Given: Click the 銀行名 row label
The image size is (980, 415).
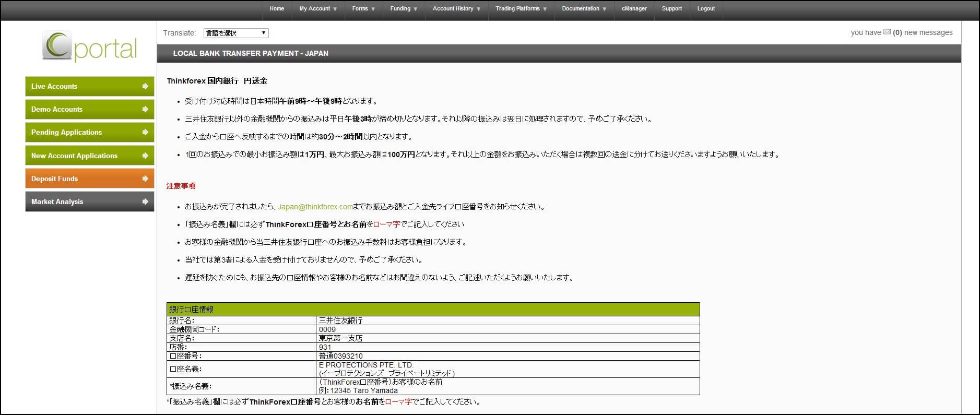Looking at the screenshot, I should click(182, 321).
